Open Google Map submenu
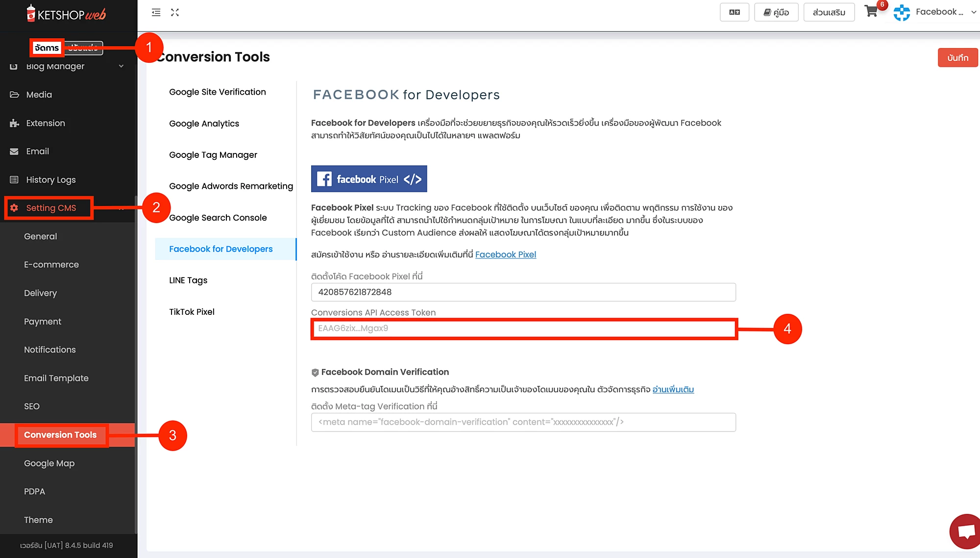 pyautogui.click(x=49, y=463)
